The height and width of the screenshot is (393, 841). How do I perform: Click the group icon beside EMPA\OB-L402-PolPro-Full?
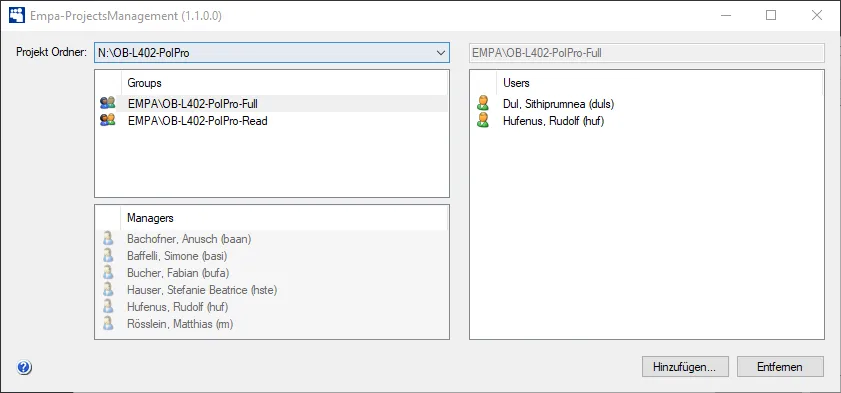pos(108,103)
